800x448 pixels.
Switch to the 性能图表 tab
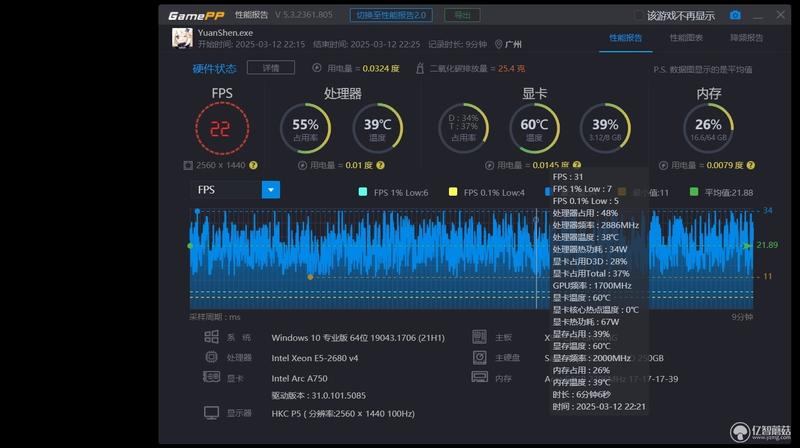[x=686, y=38]
